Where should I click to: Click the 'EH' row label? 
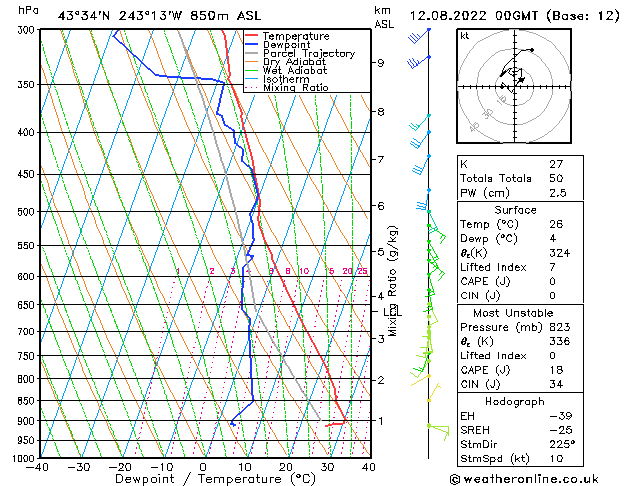pyautogui.click(x=467, y=416)
